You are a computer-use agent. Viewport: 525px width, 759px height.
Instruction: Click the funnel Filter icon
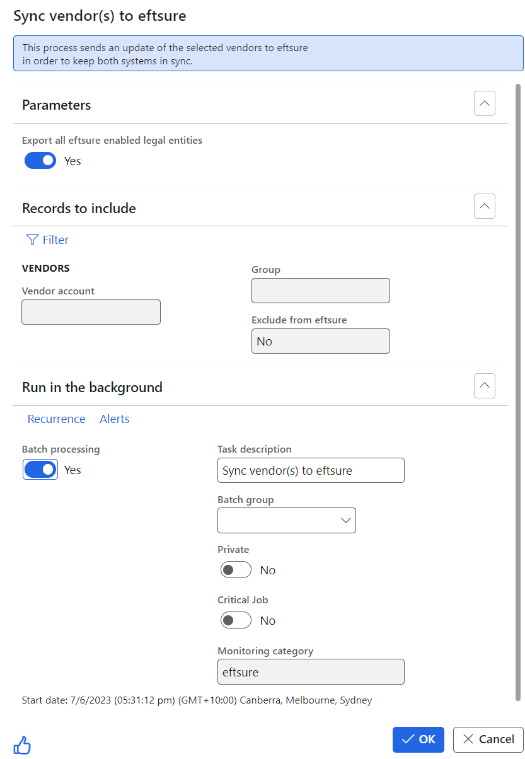pyautogui.click(x=32, y=240)
